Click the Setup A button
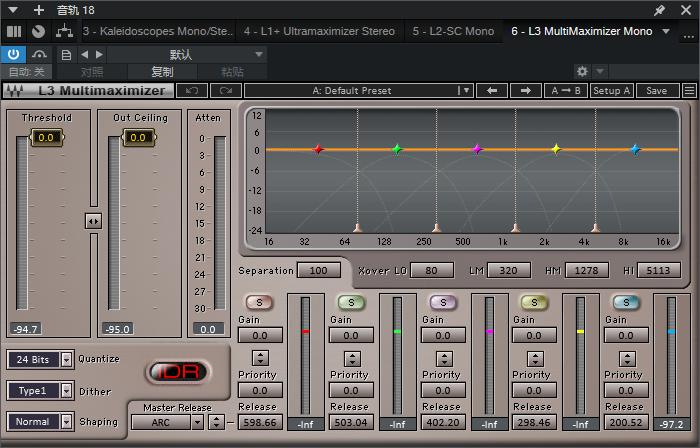700x448 pixels. [x=612, y=91]
